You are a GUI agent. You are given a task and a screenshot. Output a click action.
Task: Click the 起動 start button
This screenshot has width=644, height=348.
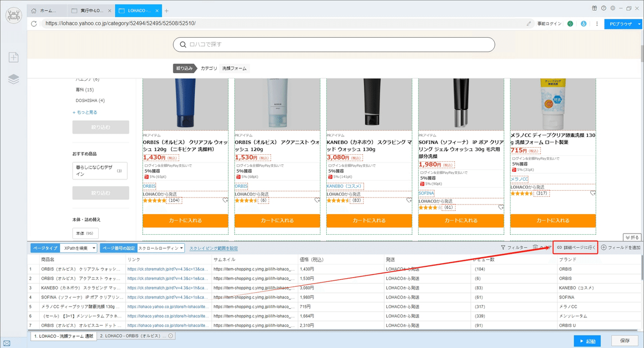tap(587, 341)
